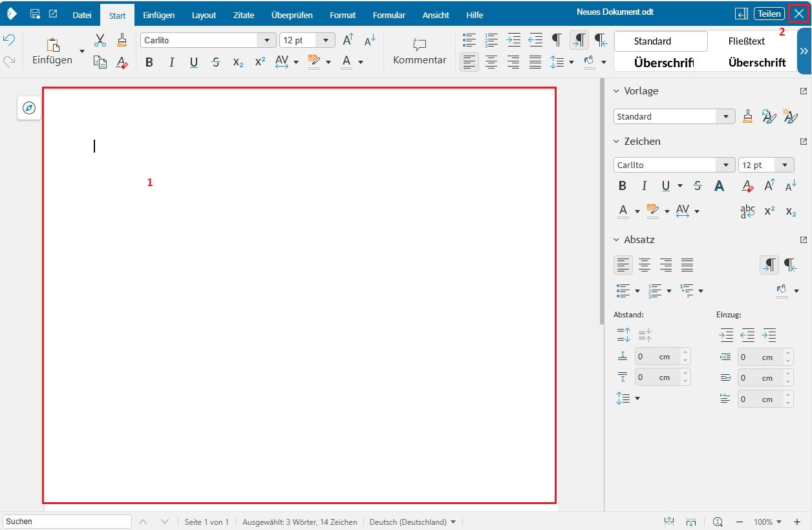Click the save document icon
Screen dimensions: 812x530
[x=35, y=14]
